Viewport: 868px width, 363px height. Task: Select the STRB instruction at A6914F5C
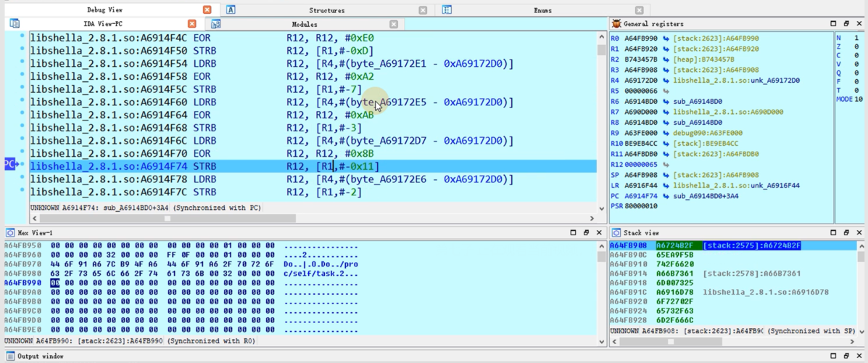(204, 89)
